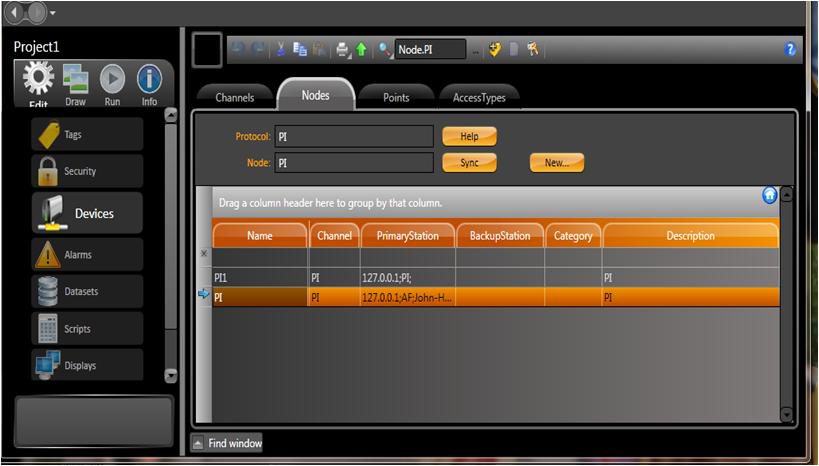This screenshot has height=466, width=819.
Task: Click the Protocol dropdown field
Action: pos(353,136)
